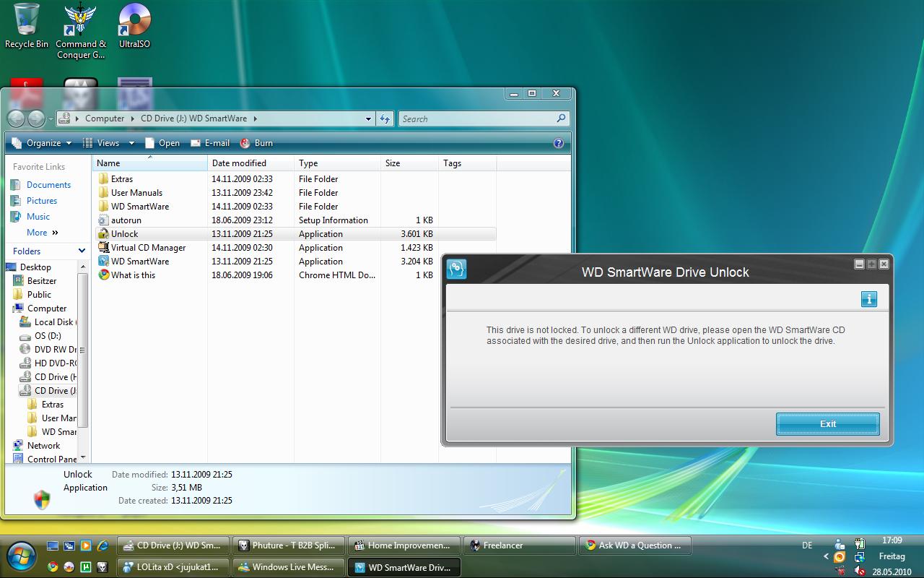Sort files by the Size column header
924x578 pixels.
tap(410, 163)
